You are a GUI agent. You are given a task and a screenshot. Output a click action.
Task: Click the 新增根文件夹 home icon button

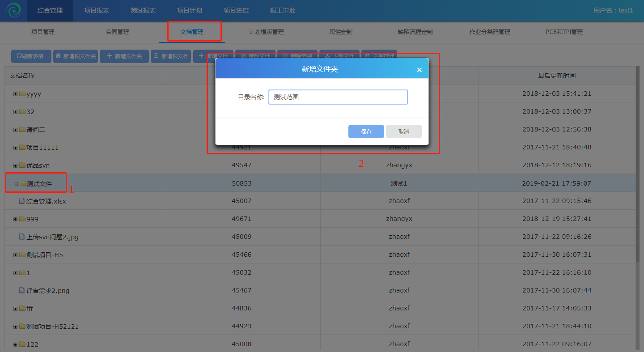tap(75, 56)
